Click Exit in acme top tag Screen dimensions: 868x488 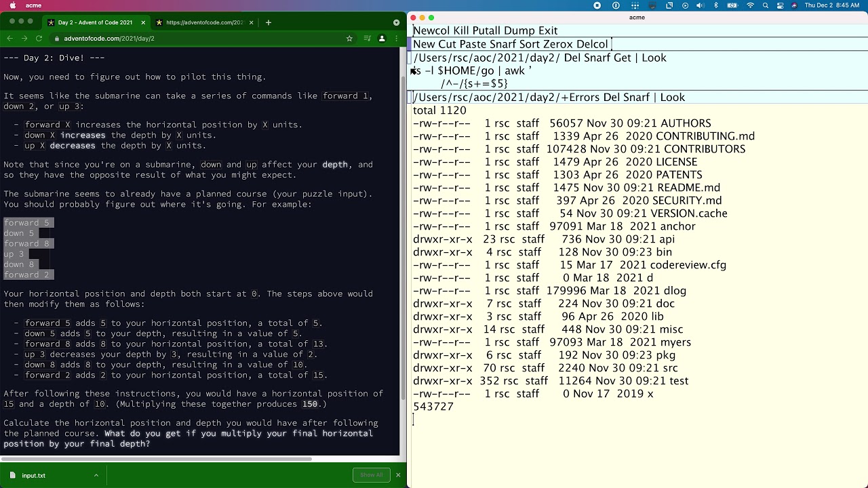tap(548, 30)
